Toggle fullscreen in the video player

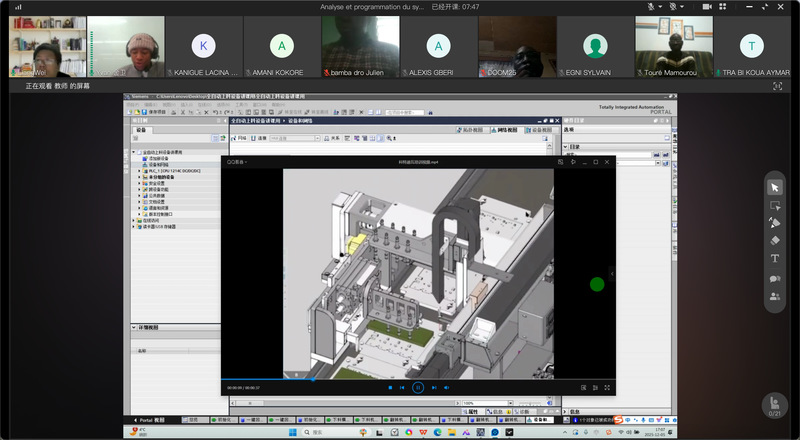tap(607, 387)
